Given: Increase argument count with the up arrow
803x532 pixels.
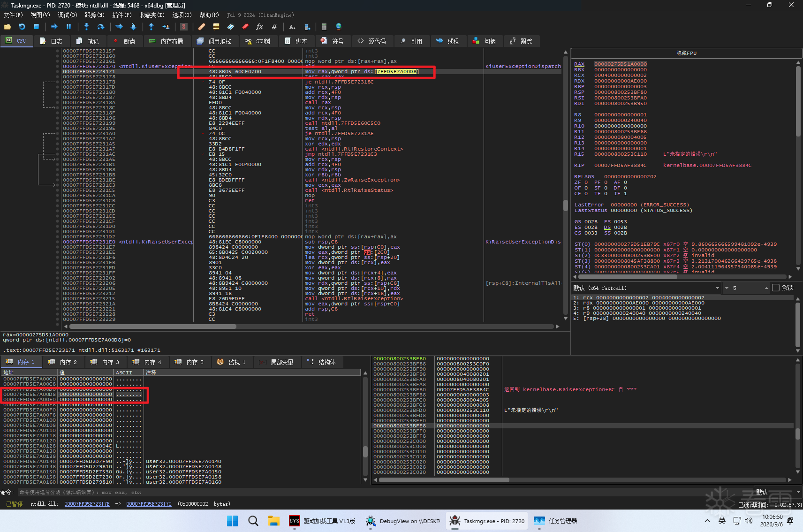Looking at the screenshot, I should point(766,288).
